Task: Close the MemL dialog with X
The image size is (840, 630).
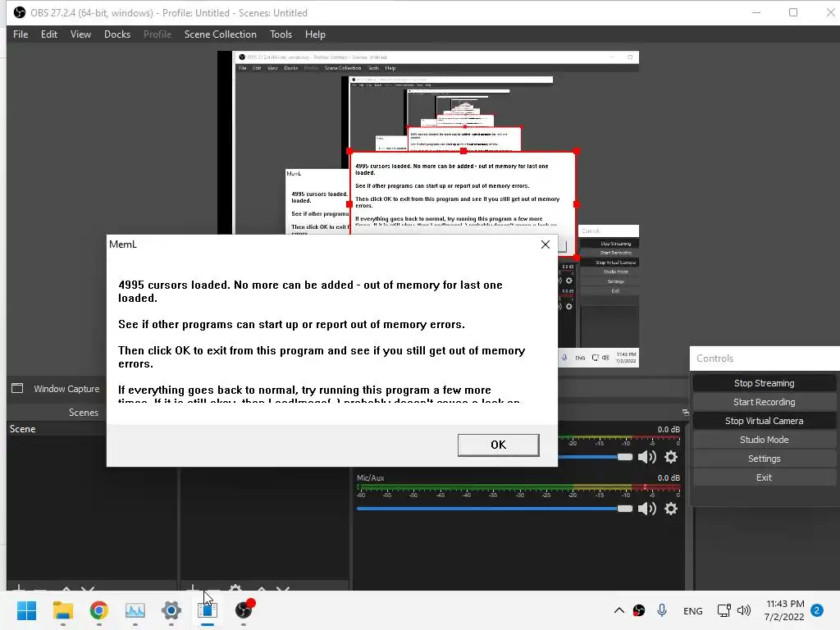Action: point(546,244)
